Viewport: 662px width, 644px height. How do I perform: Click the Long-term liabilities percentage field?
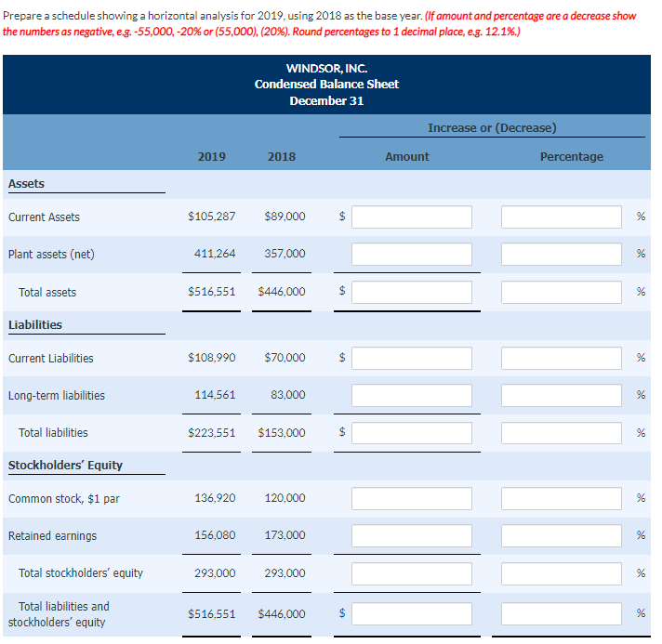tap(561, 396)
